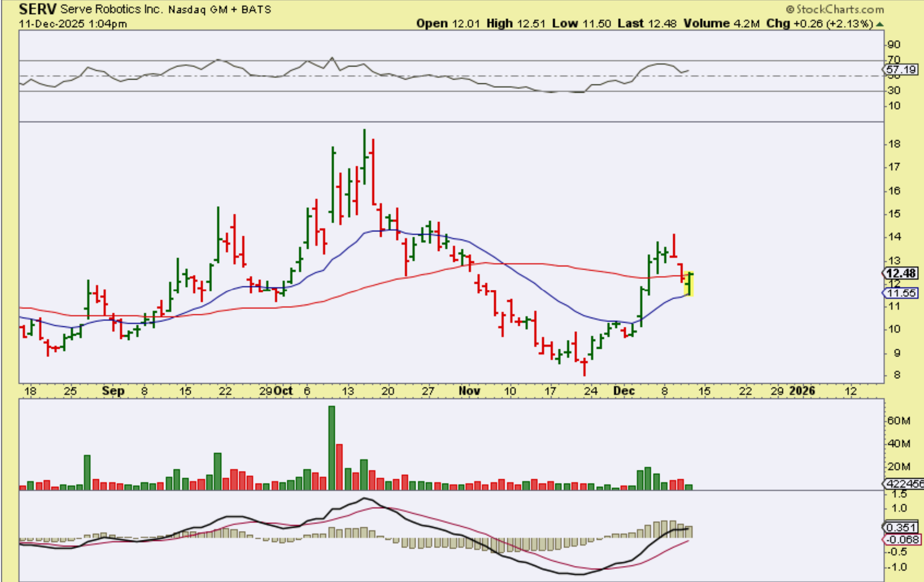Select the High 12.51 value
This screenshot has height=582, width=924.
(516, 23)
